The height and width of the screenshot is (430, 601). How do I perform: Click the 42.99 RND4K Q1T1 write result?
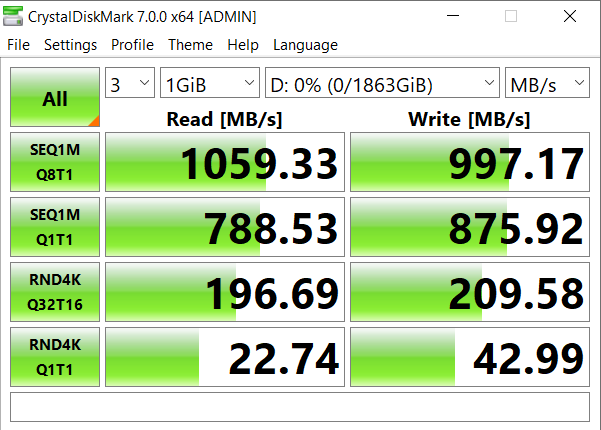pyautogui.click(x=470, y=357)
